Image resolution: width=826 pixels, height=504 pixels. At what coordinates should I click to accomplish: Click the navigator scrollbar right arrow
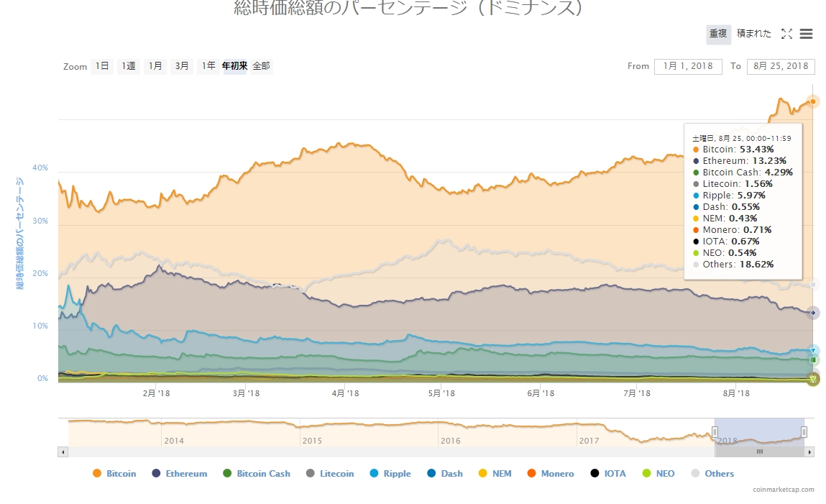[809, 452]
